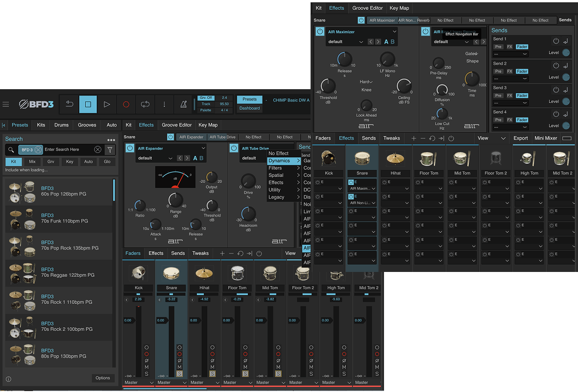Open the Grooves browser tab
Image resolution: width=578 pixels, height=392 pixels.
87,125
